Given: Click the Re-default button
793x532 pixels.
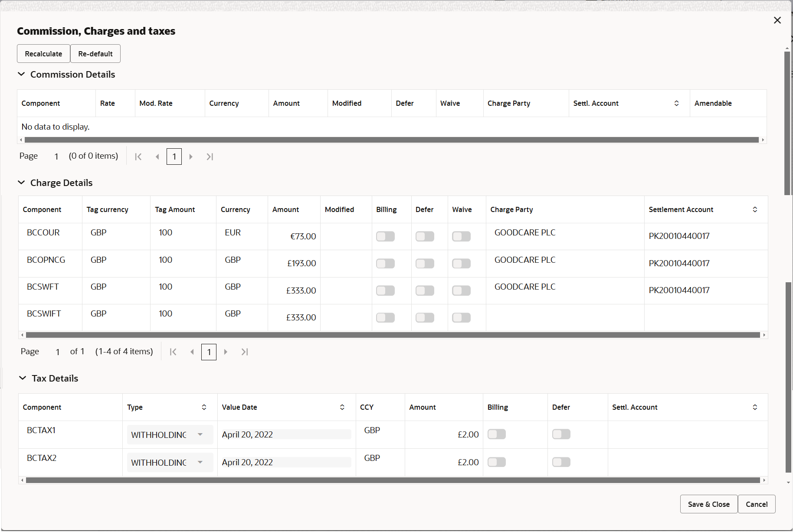Looking at the screenshot, I should click(95, 53).
